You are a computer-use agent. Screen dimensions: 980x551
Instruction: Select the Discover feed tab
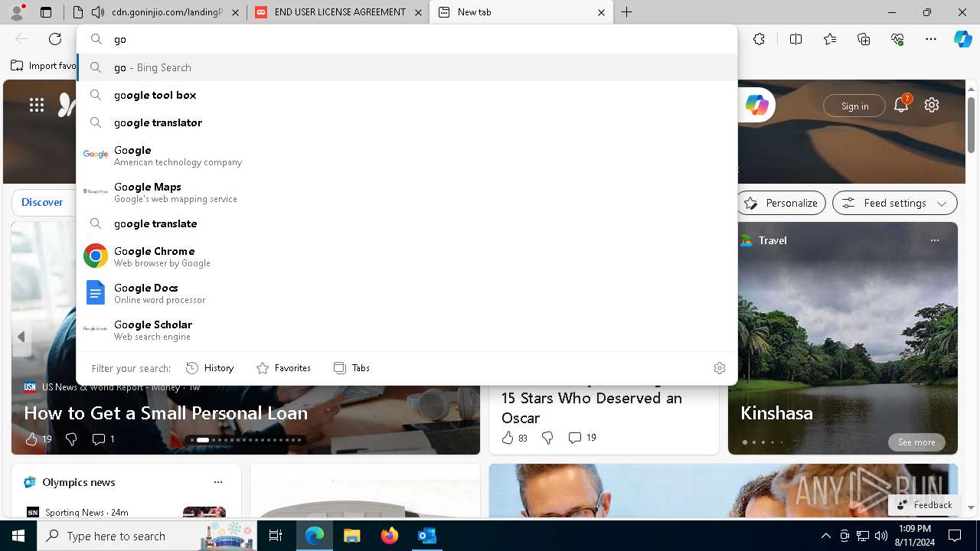[42, 203]
